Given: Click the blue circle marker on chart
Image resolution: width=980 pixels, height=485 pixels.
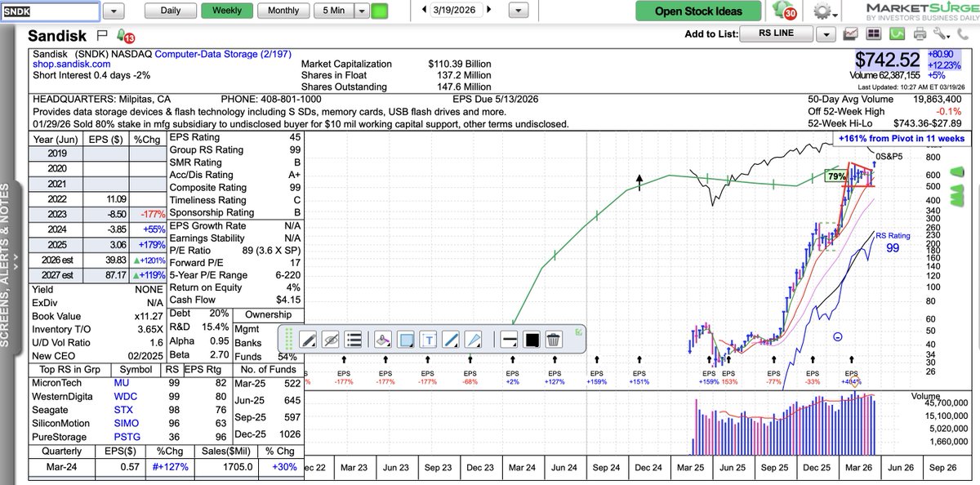Looking at the screenshot, I should (x=840, y=336).
